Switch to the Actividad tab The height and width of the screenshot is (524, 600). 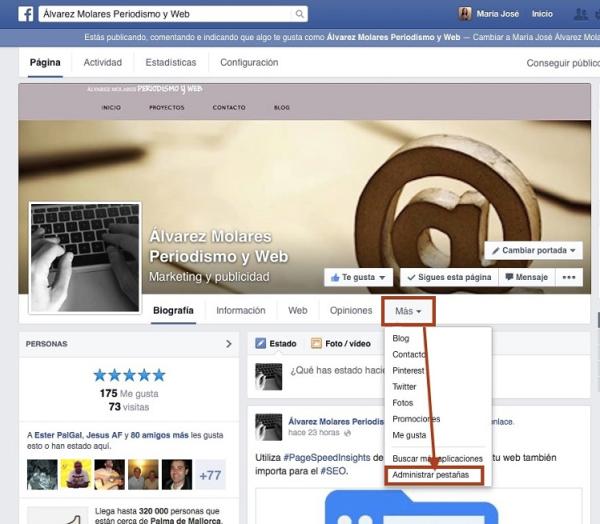[x=103, y=62]
